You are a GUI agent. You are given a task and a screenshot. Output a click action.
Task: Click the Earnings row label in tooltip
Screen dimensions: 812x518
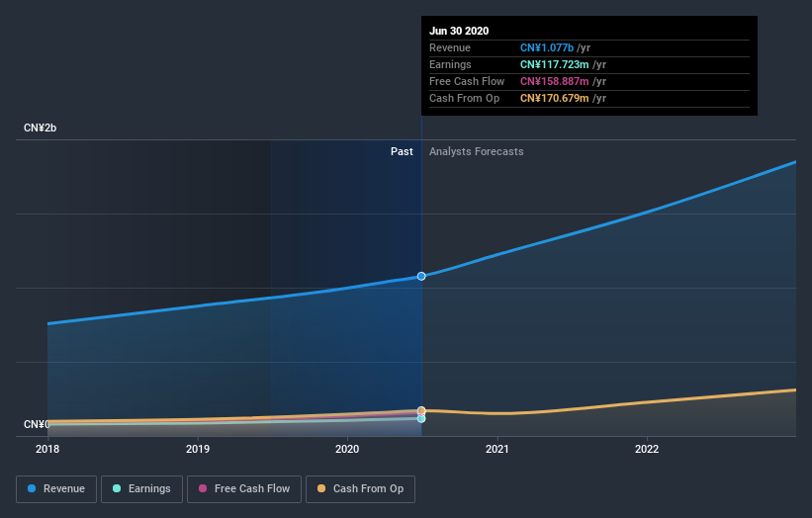click(x=450, y=64)
